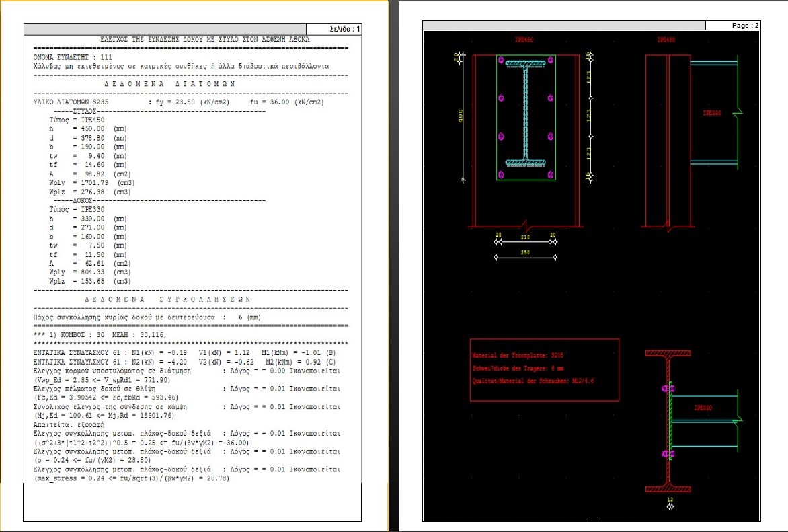Click the check 'Vwp_Ed = 2.85 <= V_wpRd1 = 771.90'
Screen dimensions: 788x532
click(x=102, y=380)
